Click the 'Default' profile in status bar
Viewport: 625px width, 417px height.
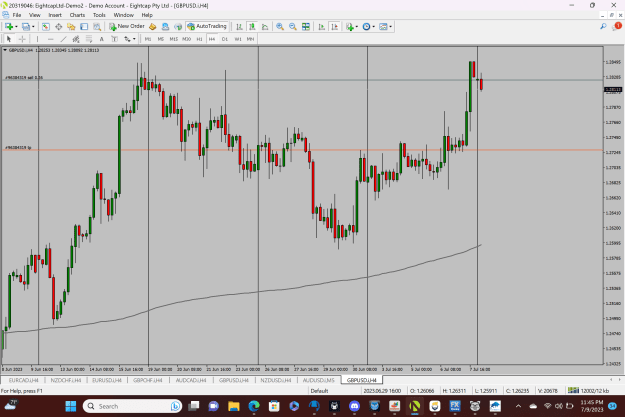319,391
